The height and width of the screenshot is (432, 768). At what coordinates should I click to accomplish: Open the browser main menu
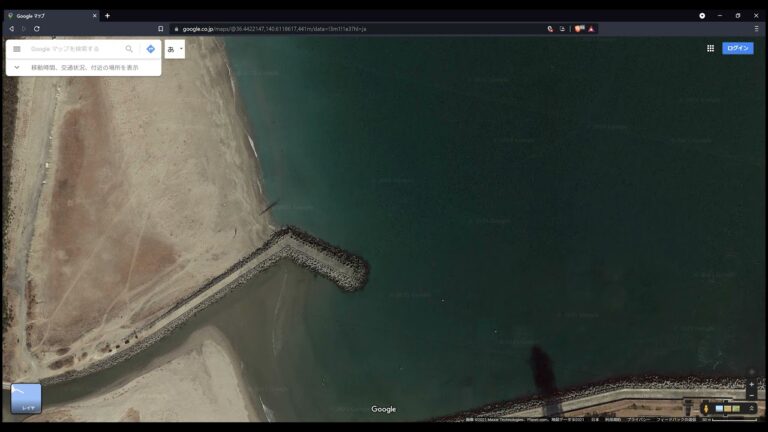coord(756,29)
